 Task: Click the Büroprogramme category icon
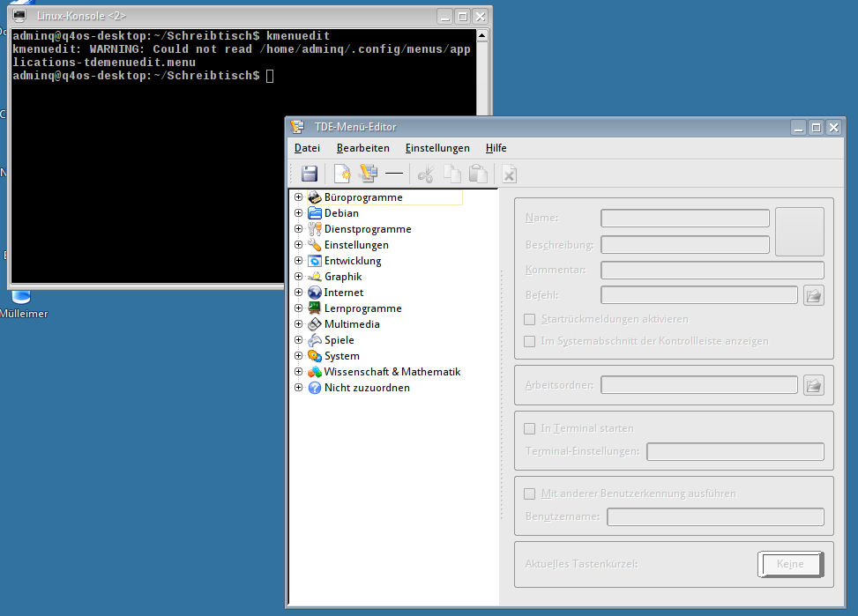pyautogui.click(x=315, y=197)
